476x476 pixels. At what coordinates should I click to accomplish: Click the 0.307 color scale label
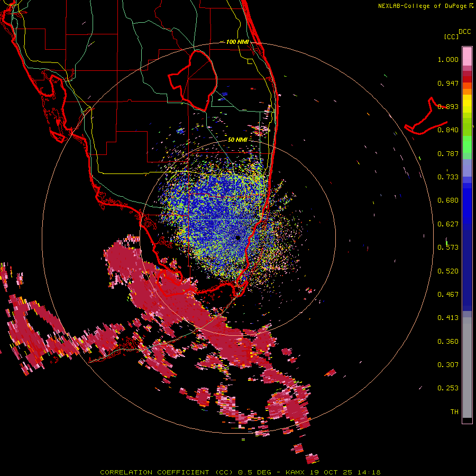pyautogui.click(x=448, y=365)
